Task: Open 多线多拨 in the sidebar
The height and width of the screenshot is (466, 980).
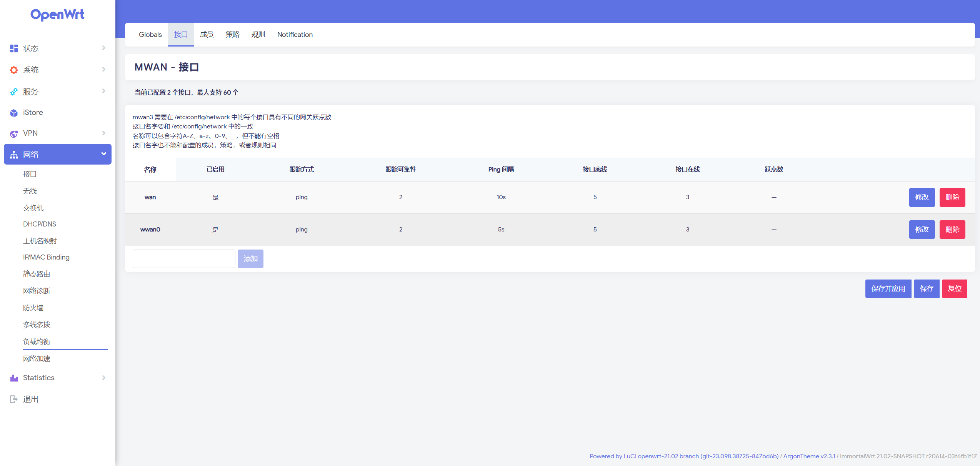Action: tap(37, 325)
